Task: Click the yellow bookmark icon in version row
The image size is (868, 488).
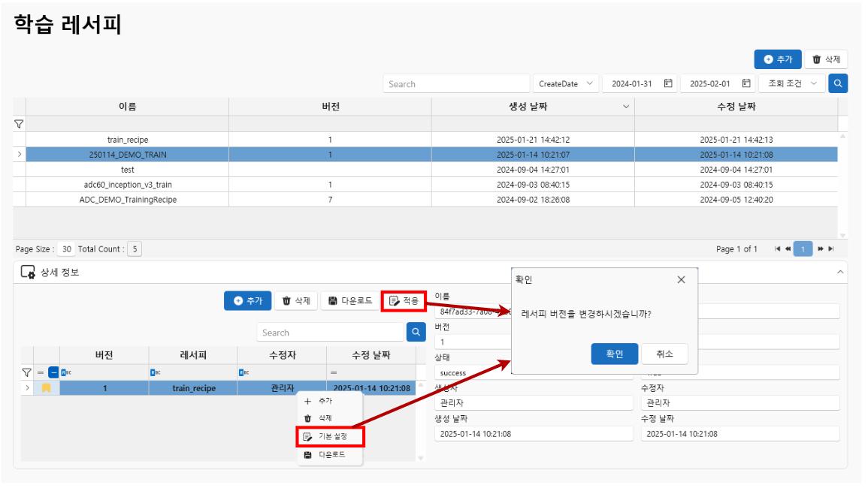Action: [x=47, y=388]
